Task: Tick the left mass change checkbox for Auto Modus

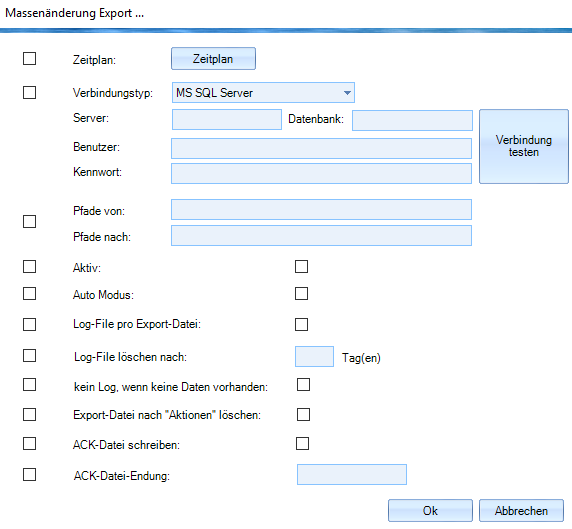Action: (x=30, y=293)
